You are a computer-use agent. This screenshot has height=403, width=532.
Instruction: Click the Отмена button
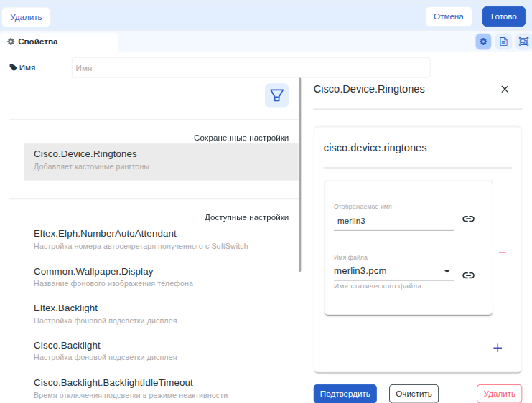449,16
